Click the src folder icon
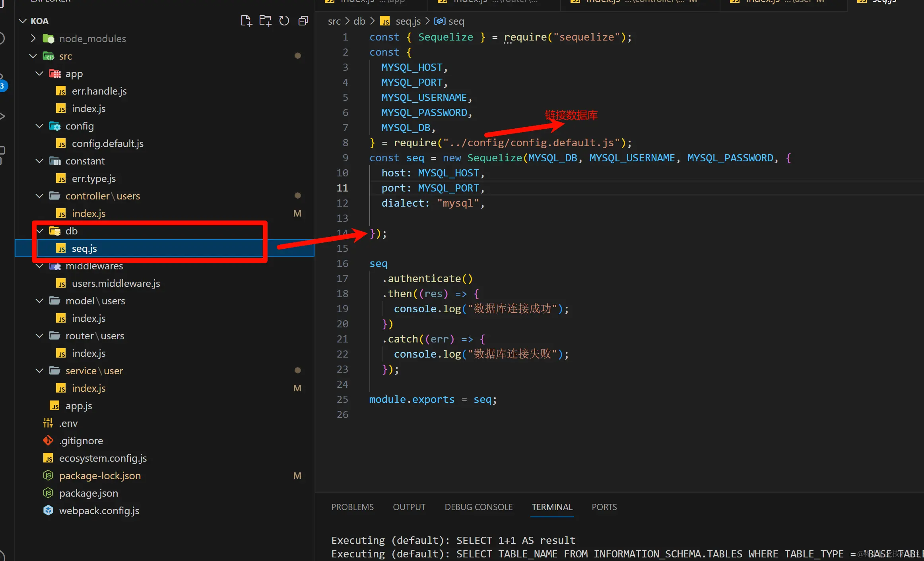The image size is (924, 561). tap(49, 56)
